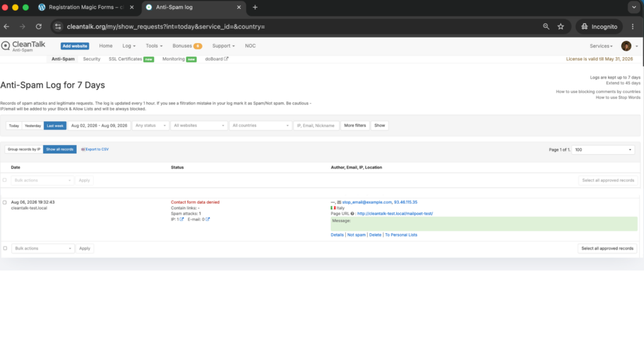The height and width of the screenshot is (362, 644).
Task: Click the zoom magnifier icon in address bar
Action: click(x=546, y=26)
